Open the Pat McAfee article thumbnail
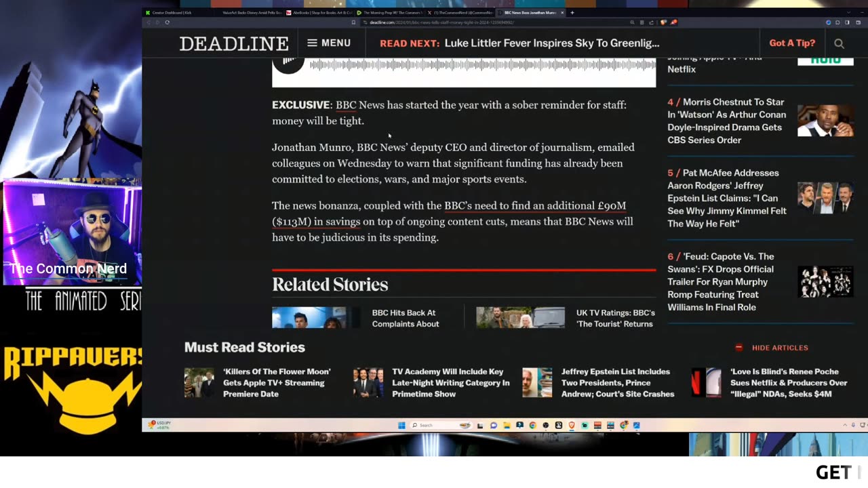The width and height of the screenshot is (868, 488). 825,198
